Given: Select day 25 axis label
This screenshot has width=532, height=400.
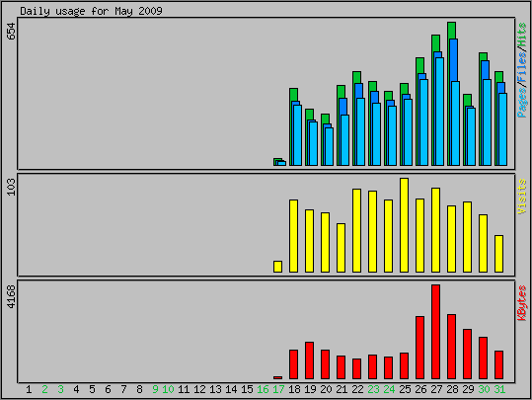Looking at the screenshot, I should [x=405, y=389].
